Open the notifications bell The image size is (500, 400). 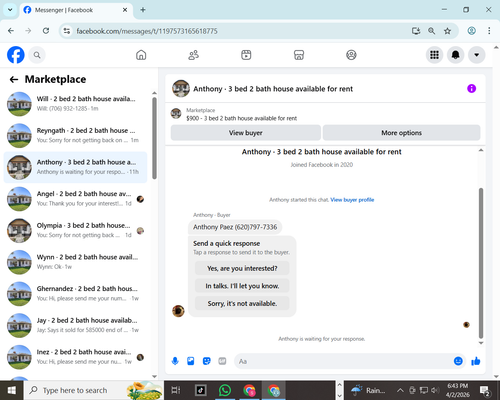[456, 55]
